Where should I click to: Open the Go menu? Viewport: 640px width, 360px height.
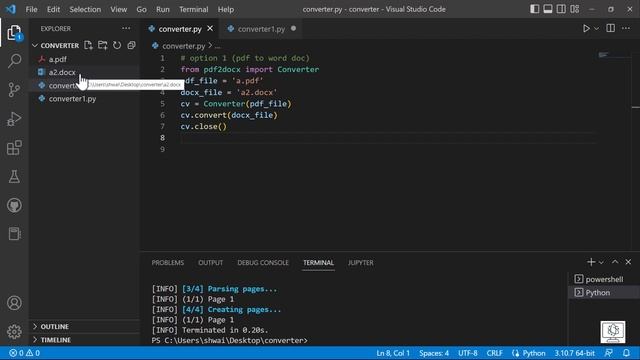click(x=141, y=9)
